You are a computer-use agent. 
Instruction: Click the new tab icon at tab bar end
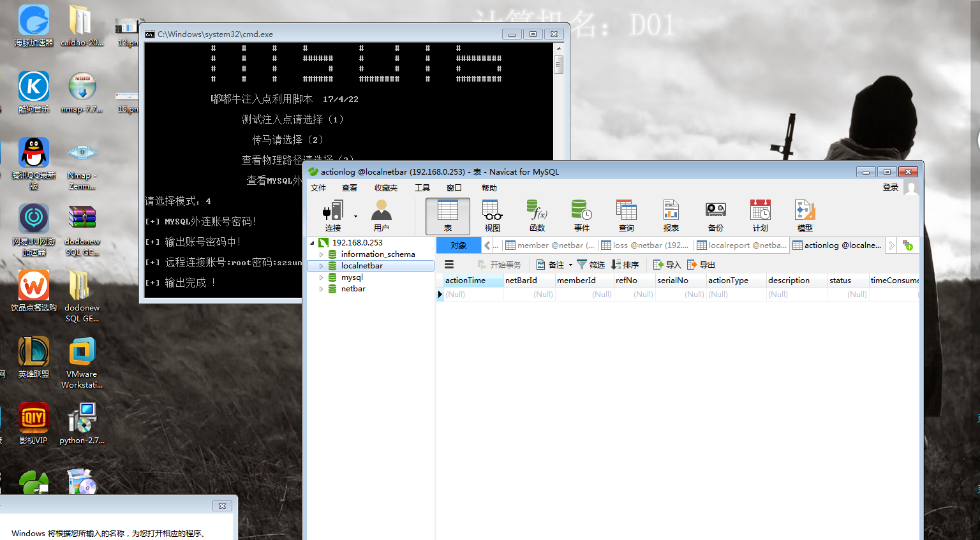908,245
